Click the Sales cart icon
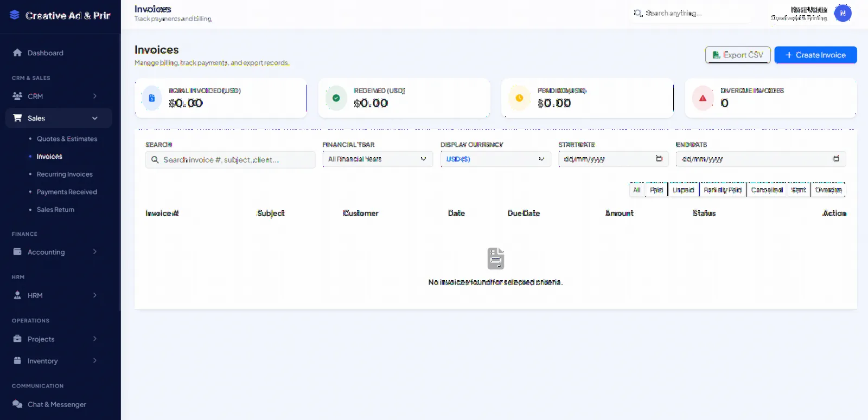 coord(17,118)
